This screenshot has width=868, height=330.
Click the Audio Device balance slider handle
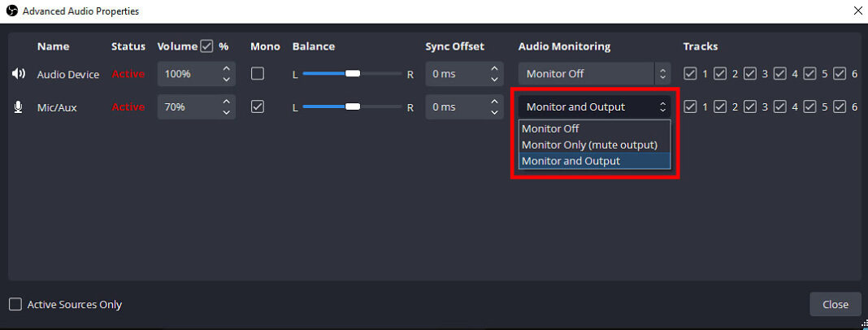coord(353,74)
